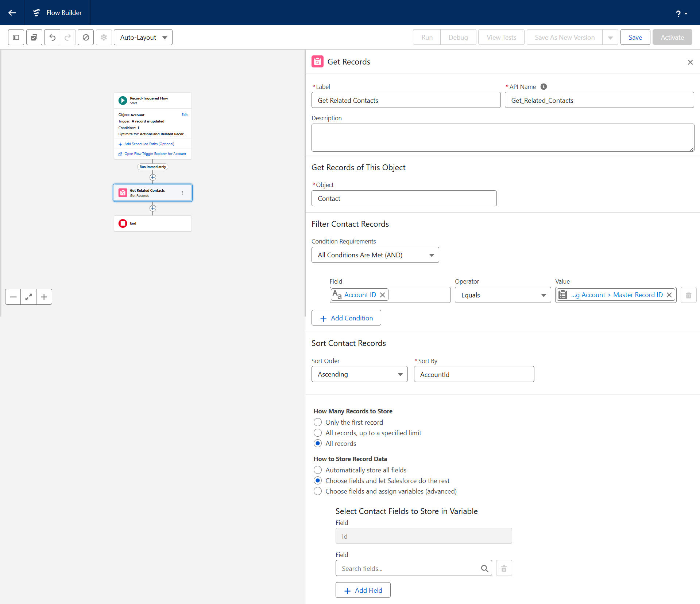700x604 pixels.
Task: Select the Get Related Contacts node
Action: tap(152, 192)
